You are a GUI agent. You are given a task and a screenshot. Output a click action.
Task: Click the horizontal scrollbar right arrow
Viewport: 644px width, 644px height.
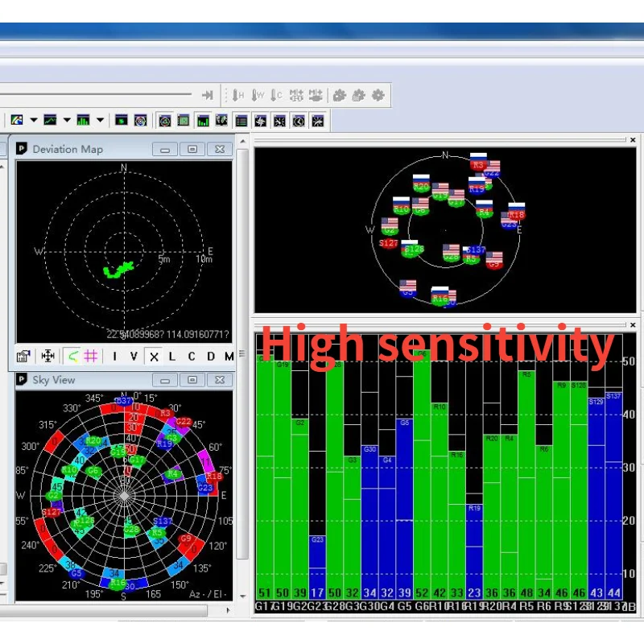228,611
